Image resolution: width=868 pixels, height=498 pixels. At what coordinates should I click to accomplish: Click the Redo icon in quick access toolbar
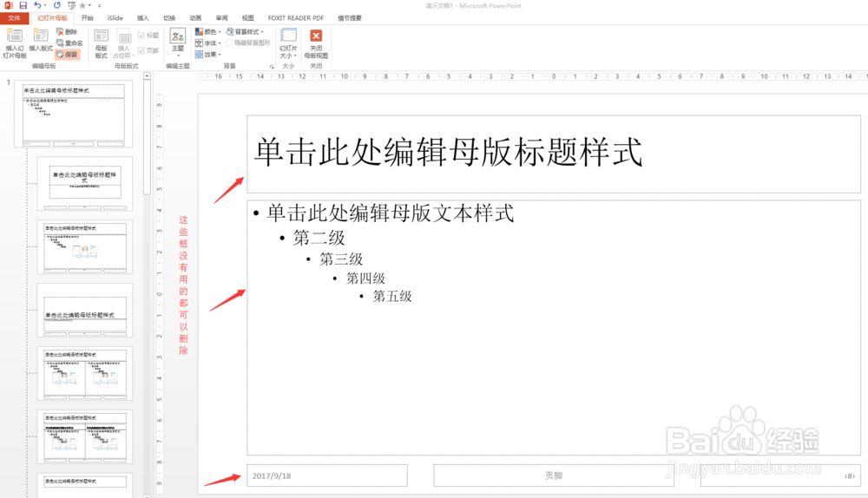coord(57,5)
